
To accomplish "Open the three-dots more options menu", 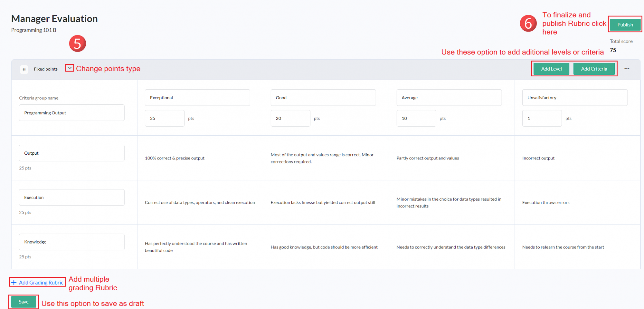I will pos(627,69).
